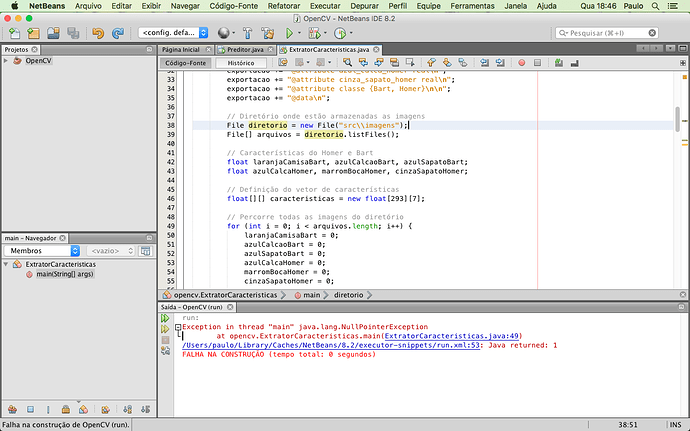Open the Apple menu
Viewport: 690px width, 431px height.
pos(15,6)
